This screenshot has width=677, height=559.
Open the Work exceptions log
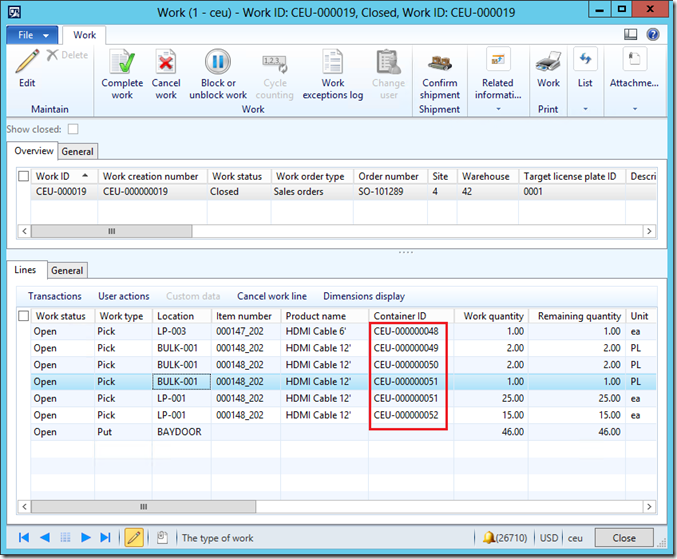333,63
